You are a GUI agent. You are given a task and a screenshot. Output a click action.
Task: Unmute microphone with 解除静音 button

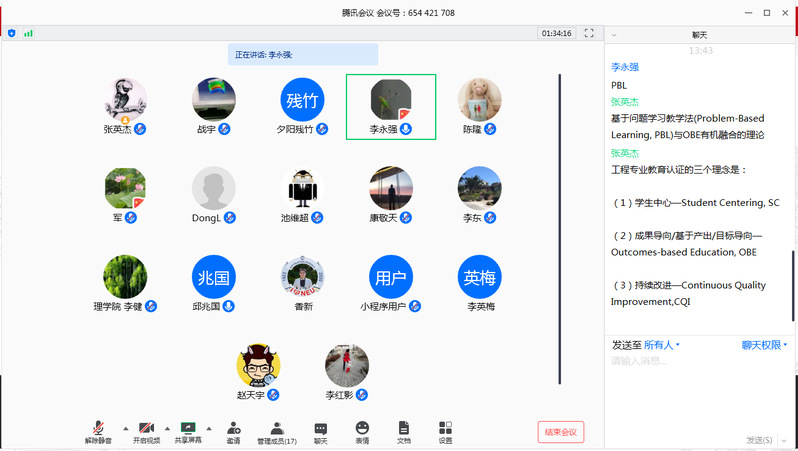[x=98, y=431]
